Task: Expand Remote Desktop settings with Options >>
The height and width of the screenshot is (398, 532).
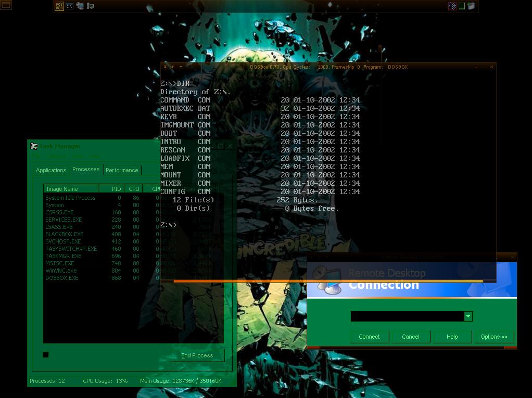Action: click(x=494, y=337)
